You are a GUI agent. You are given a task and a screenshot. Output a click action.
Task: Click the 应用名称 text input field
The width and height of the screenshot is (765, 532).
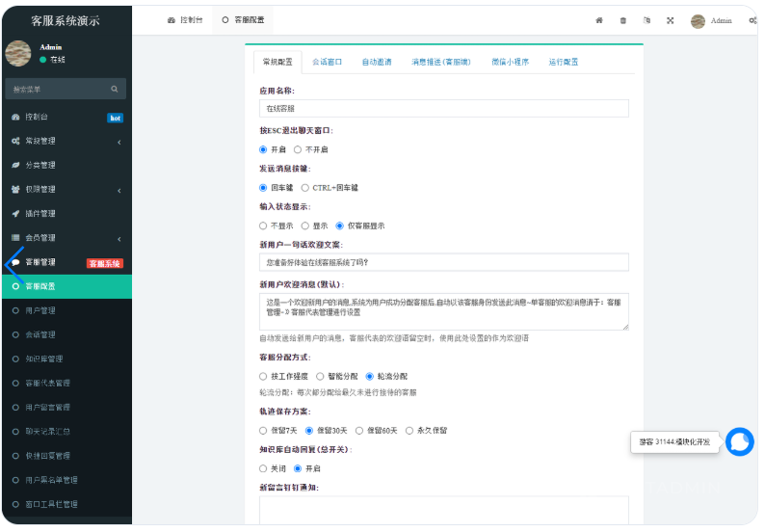(x=443, y=109)
